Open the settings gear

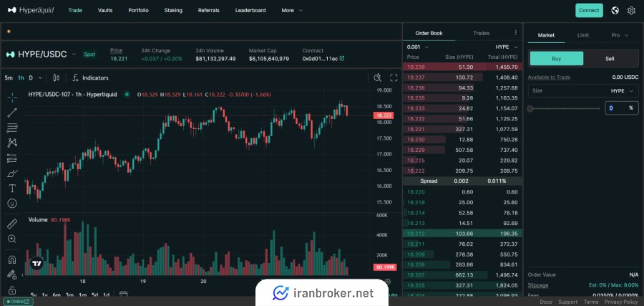click(631, 10)
